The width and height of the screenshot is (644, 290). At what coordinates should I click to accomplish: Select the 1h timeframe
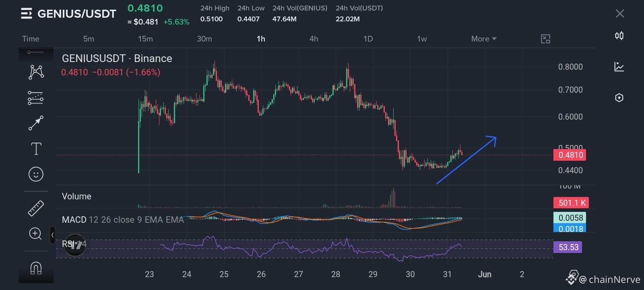click(261, 39)
